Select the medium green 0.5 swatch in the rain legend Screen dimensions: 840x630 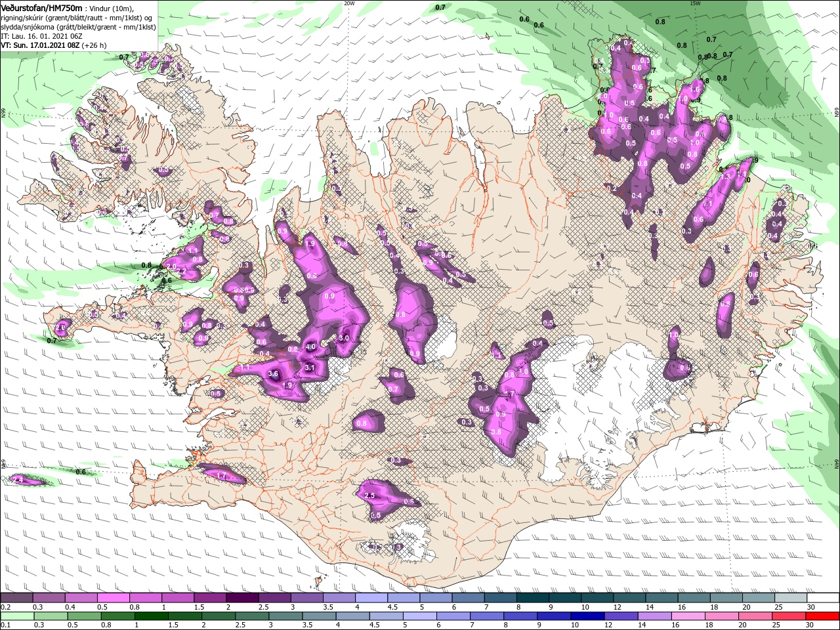(84, 616)
